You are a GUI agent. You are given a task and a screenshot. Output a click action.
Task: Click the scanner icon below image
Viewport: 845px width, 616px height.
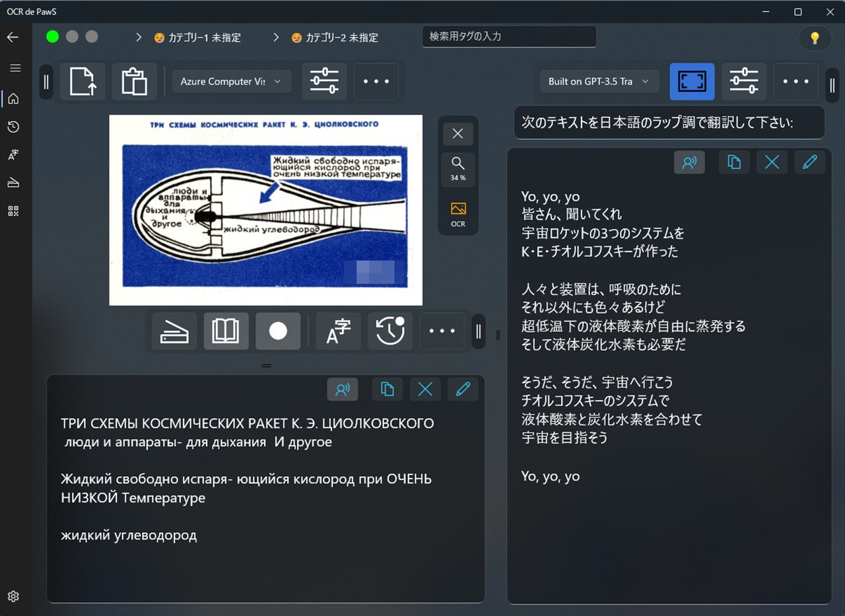click(x=174, y=331)
